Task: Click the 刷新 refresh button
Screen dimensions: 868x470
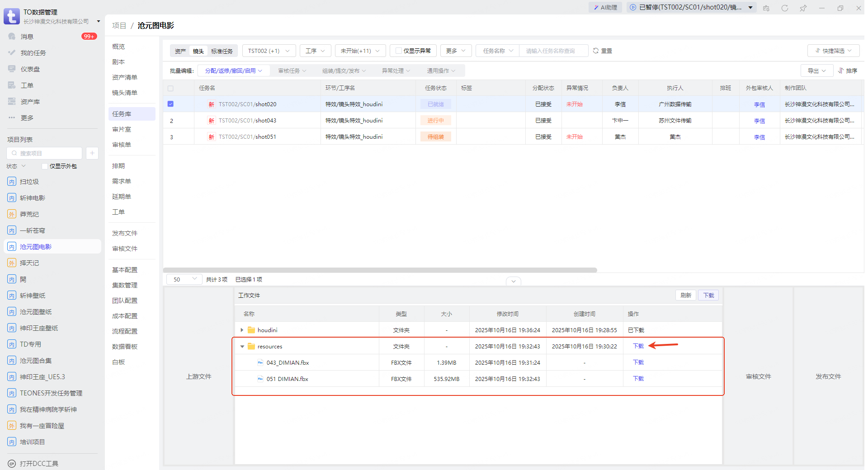Action: coord(686,296)
